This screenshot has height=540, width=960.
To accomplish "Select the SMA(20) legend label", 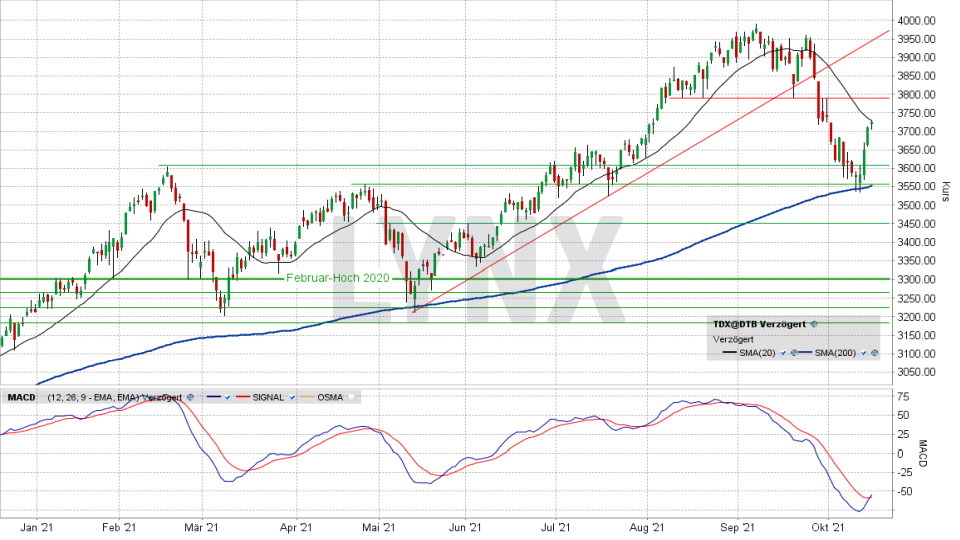I will click(757, 353).
